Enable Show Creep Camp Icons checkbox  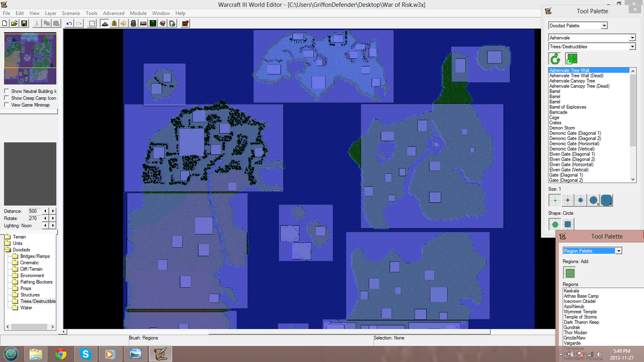(x=6, y=98)
